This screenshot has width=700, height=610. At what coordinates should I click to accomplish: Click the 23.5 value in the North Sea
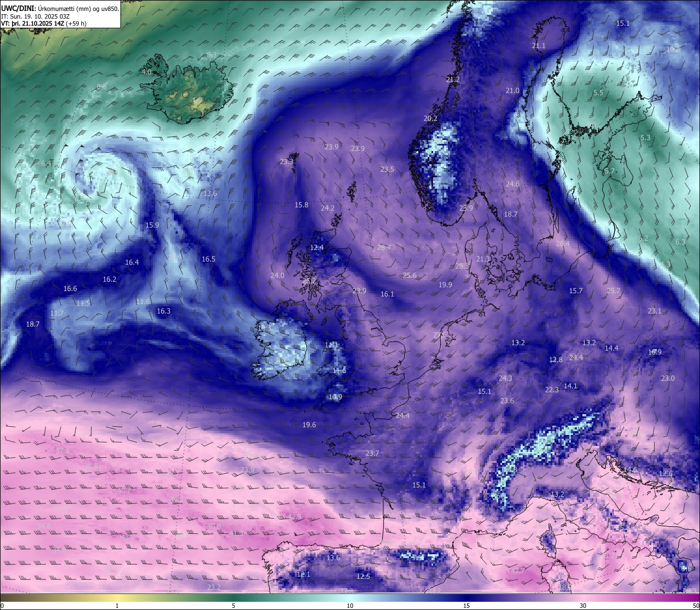387,170
